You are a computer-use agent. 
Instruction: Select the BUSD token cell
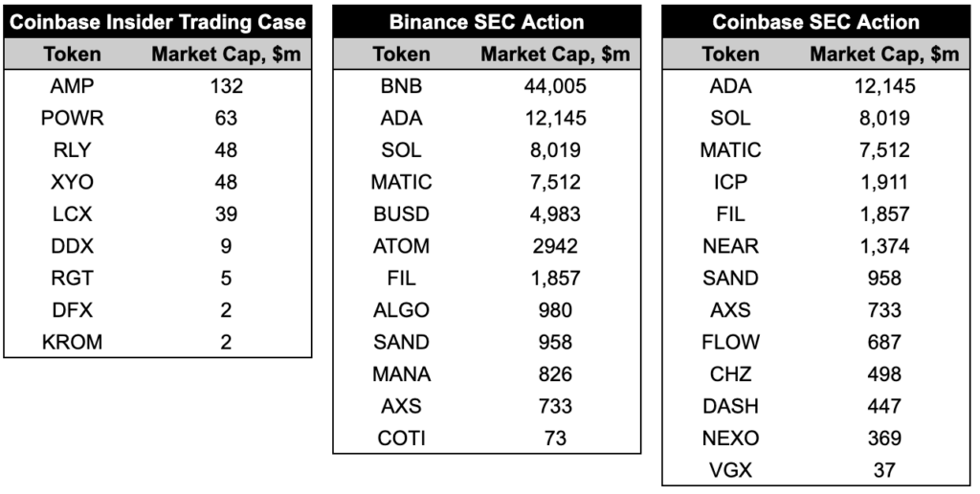click(401, 213)
